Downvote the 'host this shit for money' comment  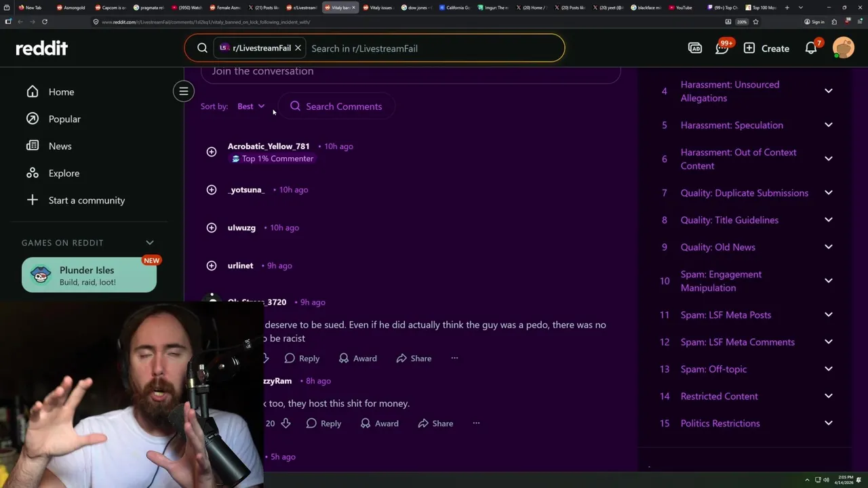tap(285, 424)
